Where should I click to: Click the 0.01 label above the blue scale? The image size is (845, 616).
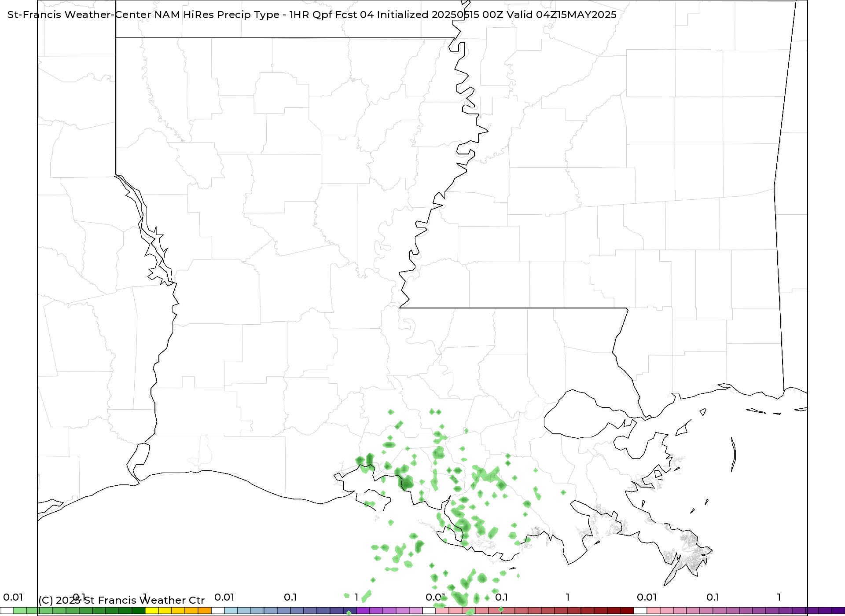[224, 597]
